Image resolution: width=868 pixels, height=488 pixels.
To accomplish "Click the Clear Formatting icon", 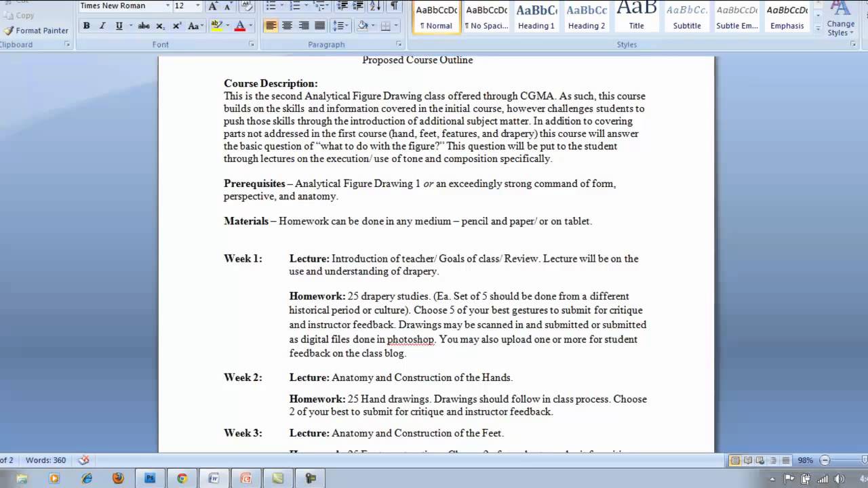I will [x=247, y=6].
